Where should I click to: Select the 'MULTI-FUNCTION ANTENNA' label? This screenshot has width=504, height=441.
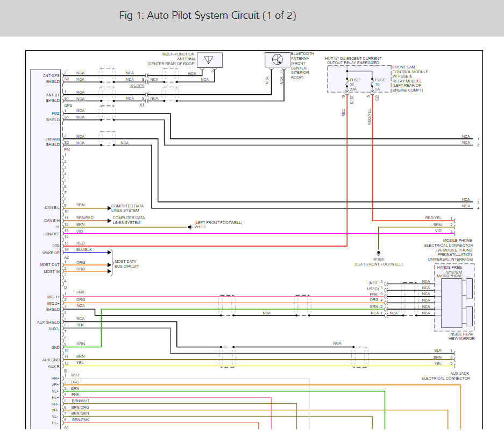[x=179, y=57]
